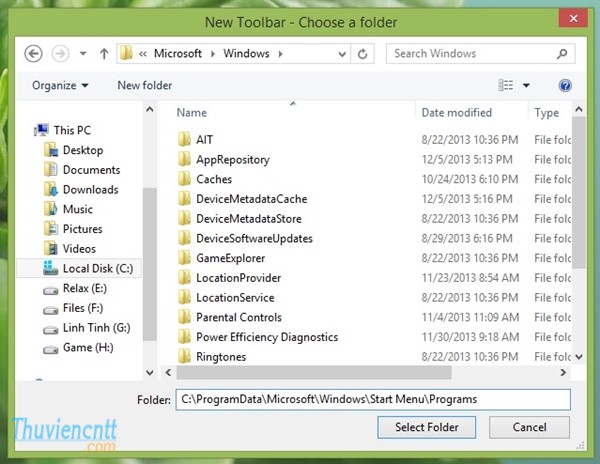
Task: Change view with the view icon
Action: (505, 85)
